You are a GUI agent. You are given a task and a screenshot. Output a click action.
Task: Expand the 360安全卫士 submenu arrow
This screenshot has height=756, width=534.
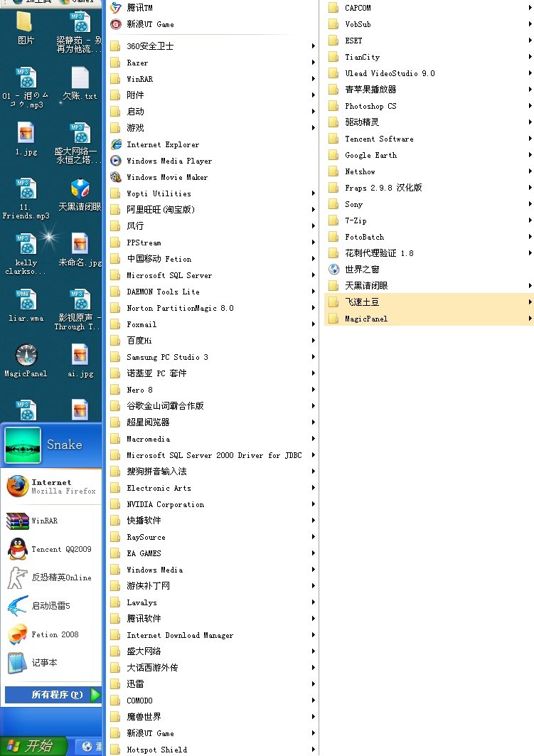[x=313, y=46]
